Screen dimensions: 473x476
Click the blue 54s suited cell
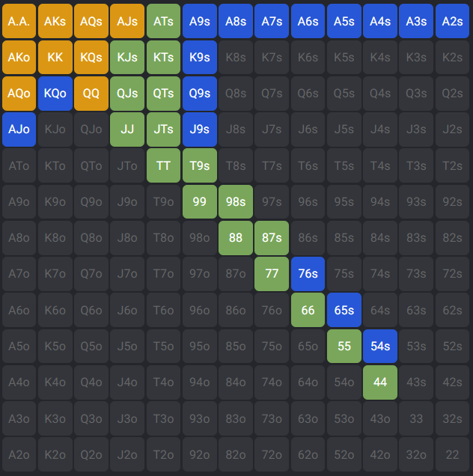tap(380, 346)
